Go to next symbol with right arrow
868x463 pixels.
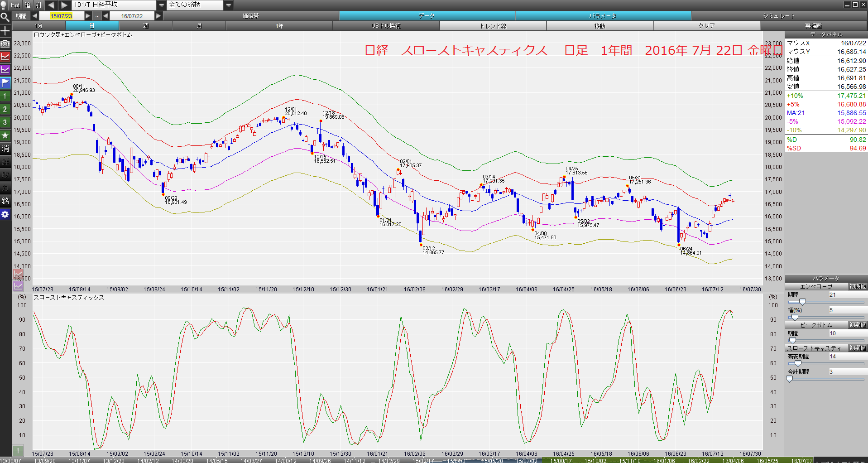click(x=64, y=5)
